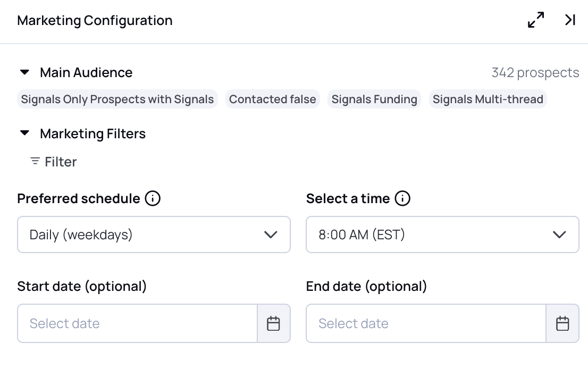The image size is (588, 385).
Task: Click the Select a time info icon
Action: click(x=402, y=198)
